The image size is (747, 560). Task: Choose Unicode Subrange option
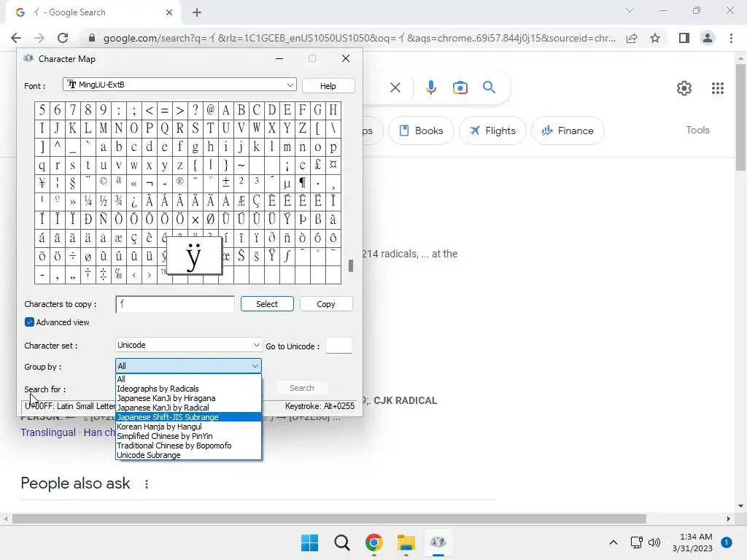click(188, 455)
